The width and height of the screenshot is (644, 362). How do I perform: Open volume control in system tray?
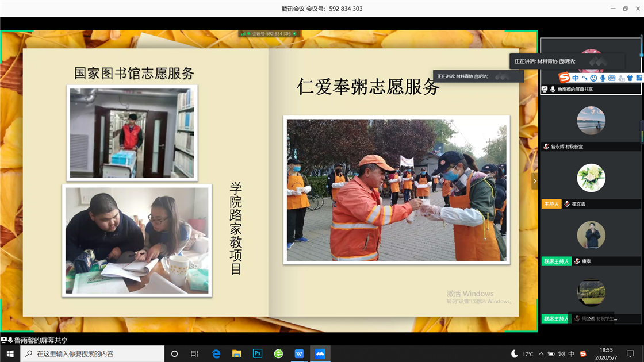click(x=561, y=354)
